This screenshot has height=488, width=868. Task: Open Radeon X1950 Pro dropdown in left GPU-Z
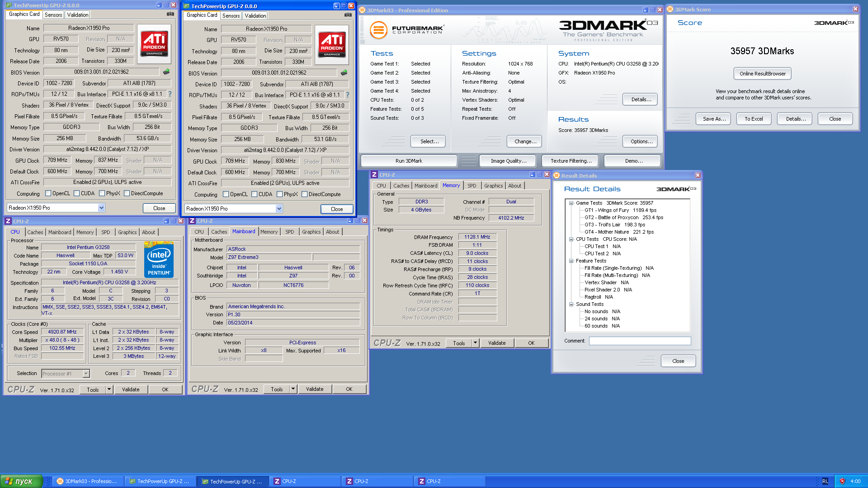[101, 208]
